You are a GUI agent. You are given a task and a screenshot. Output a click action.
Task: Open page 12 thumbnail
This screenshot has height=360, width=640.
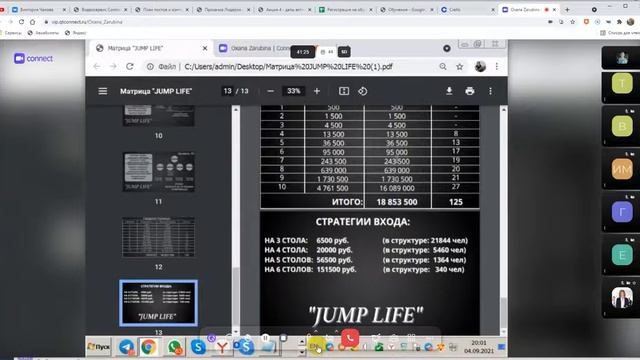pyautogui.click(x=159, y=237)
